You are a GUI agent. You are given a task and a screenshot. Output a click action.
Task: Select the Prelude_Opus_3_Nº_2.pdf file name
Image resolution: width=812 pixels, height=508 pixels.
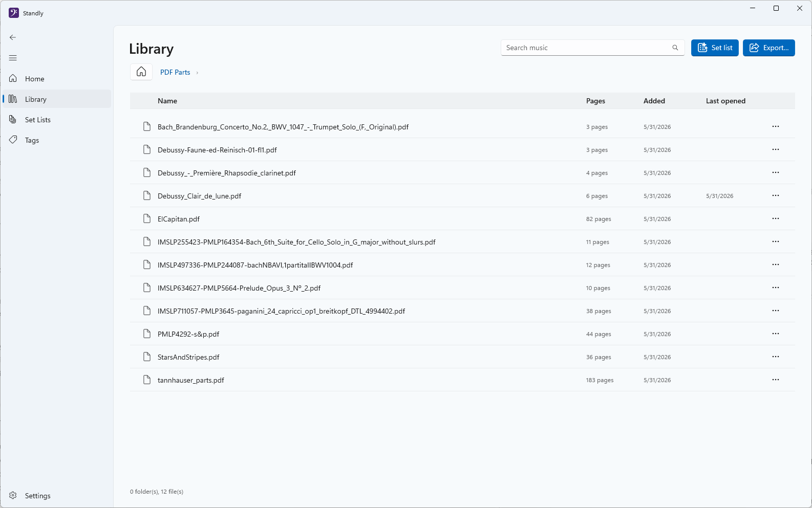(x=239, y=288)
